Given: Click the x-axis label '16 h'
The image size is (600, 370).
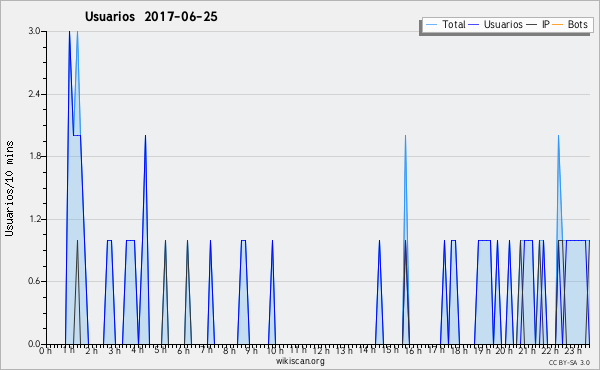Looking at the screenshot, I should [413, 351].
